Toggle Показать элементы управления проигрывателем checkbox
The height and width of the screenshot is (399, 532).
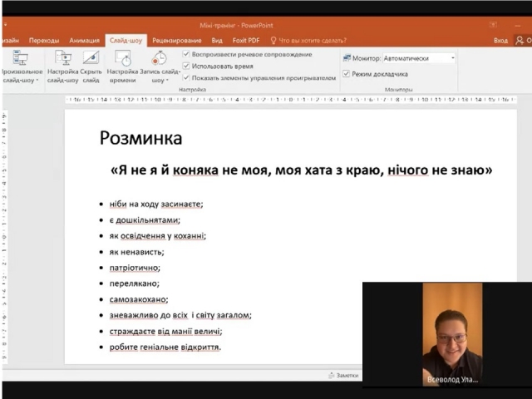point(186,77)
